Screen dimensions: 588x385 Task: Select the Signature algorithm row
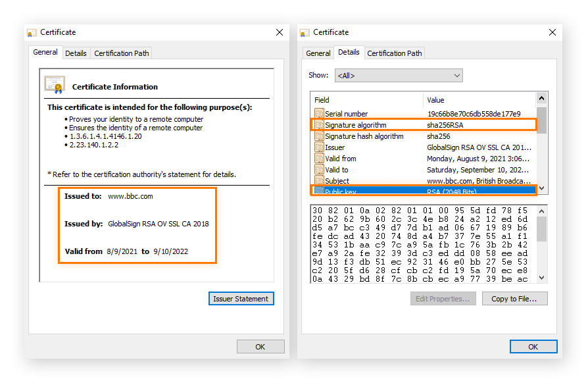tap(424, 125)
